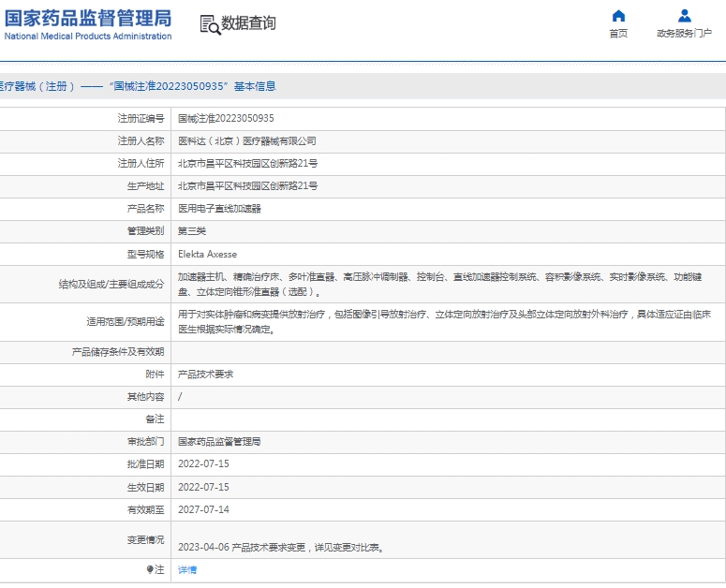Viewport: 726px width, 588px height.
Task: Click product name 医用电子直线加速器
Action: click(x=220, y=209)
